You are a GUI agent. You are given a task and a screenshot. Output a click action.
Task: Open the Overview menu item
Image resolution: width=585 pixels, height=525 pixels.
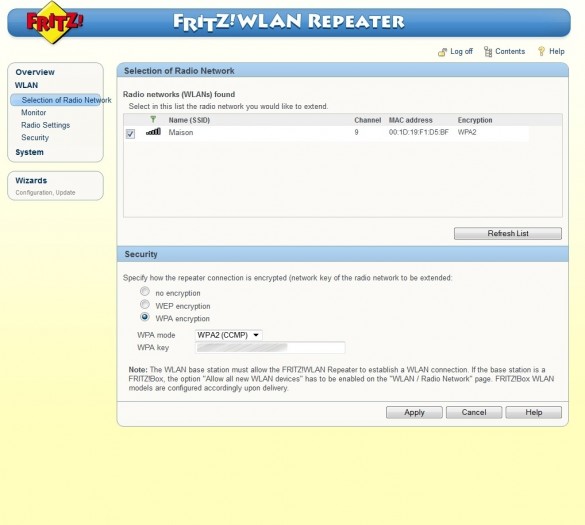pyautogui.click(x=35, y=72)
